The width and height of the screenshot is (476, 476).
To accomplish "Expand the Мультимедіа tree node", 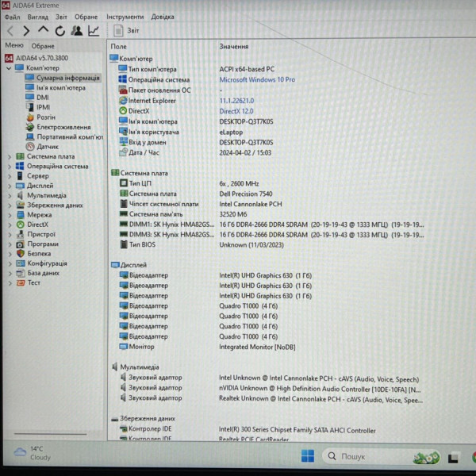I will pos(10,196).
